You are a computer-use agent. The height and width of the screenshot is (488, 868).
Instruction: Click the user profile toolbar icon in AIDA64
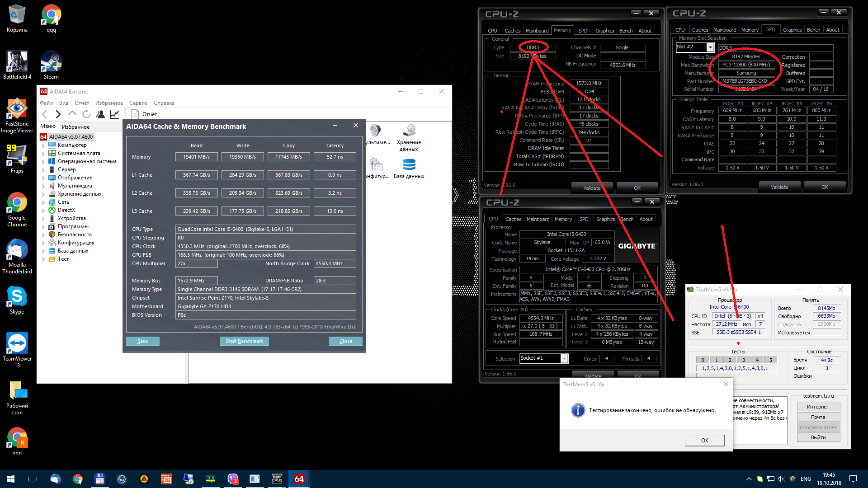click(x=100, y=114)
